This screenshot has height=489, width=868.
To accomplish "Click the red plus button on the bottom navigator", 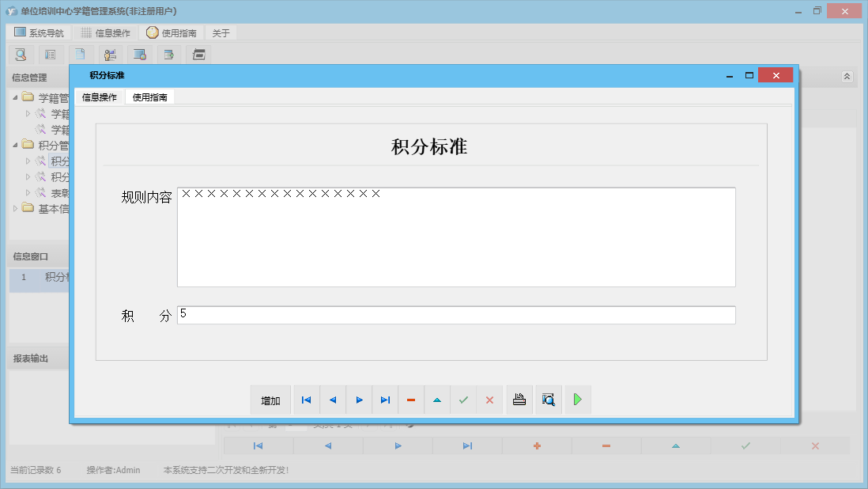I will [x=537, y=445].
